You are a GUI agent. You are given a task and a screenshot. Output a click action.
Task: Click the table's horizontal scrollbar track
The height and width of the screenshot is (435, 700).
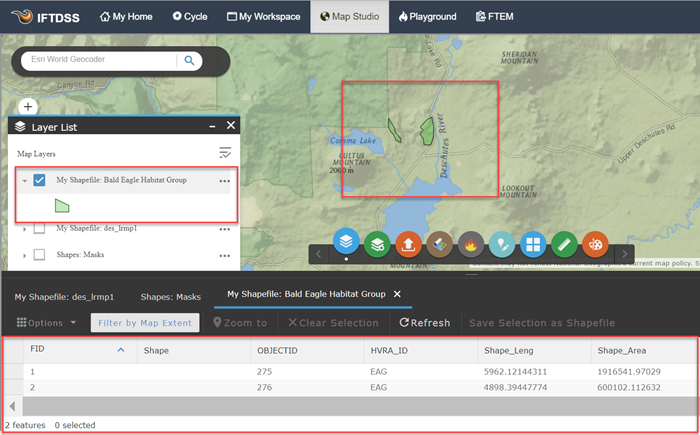tap(360, 406)
